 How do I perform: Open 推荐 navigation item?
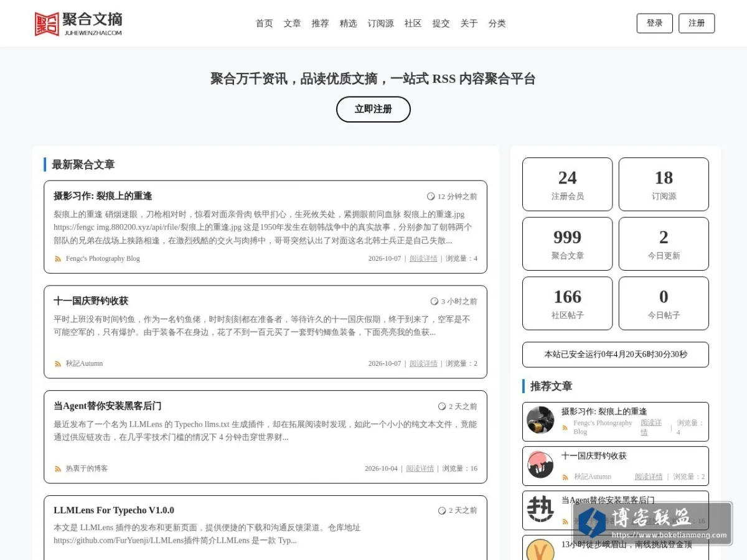(x=320, y=24)
